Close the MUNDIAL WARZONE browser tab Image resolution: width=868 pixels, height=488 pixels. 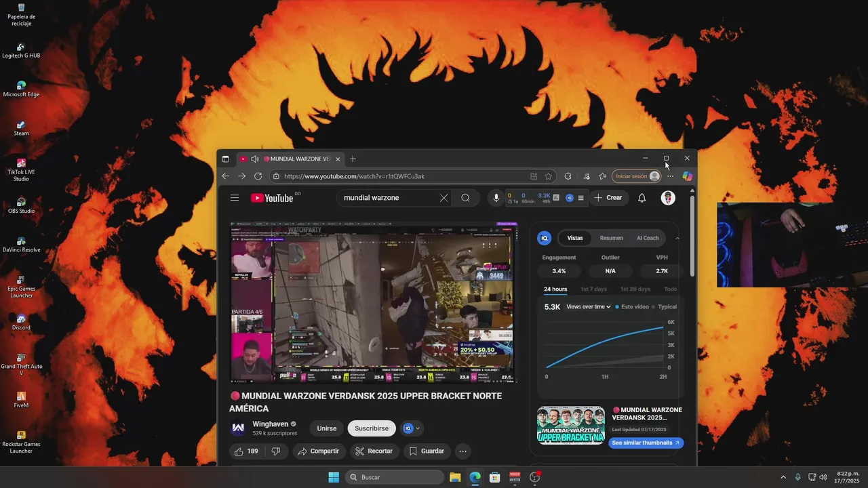[338, 159]
